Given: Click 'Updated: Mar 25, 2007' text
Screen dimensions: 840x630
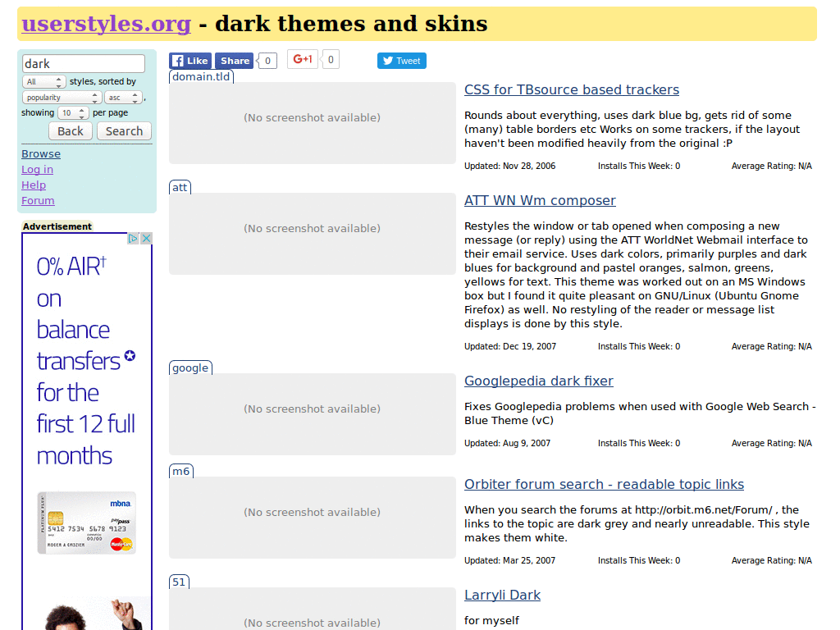Looking at the screenshot, I should 509,560.
